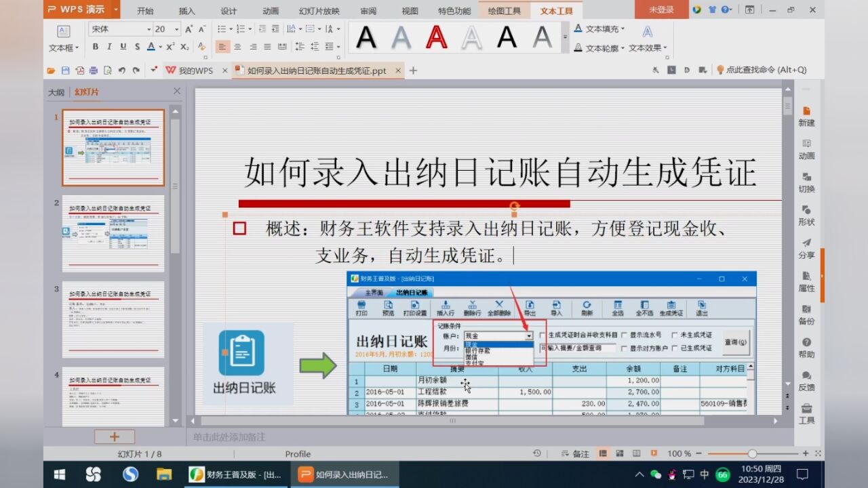
Task: Open 属性 panel in right sidebar
Action: pos(806,281)
